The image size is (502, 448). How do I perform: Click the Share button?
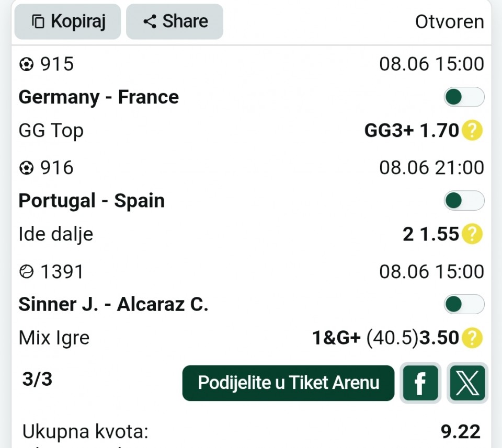click(x=175, y=22)
